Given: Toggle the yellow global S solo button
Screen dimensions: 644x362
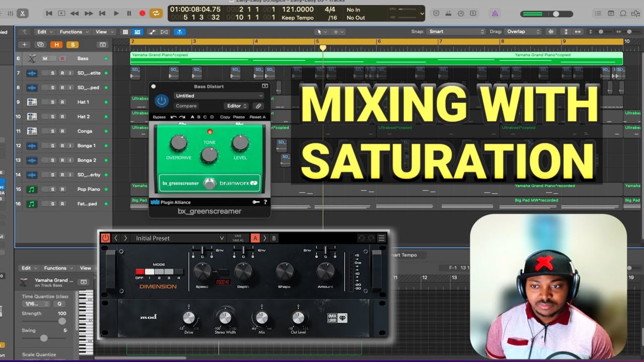Looking at the screenshot, I should point(72,45).
